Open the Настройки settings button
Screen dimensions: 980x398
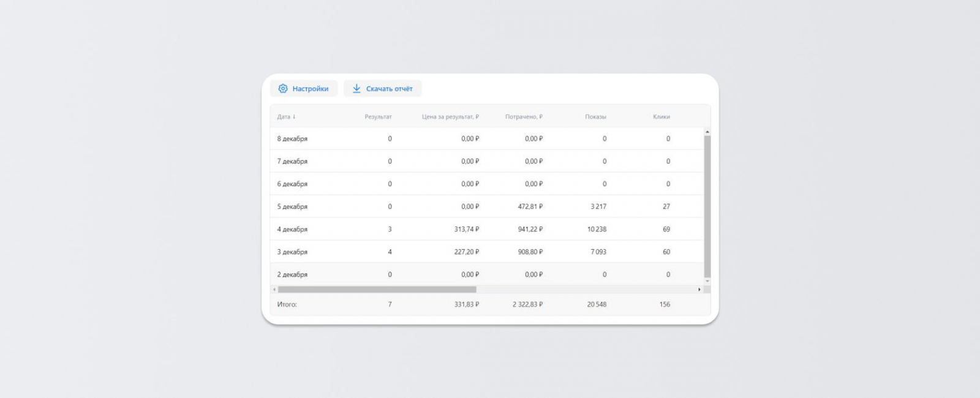pyautogui.click(x=304, y=89)
